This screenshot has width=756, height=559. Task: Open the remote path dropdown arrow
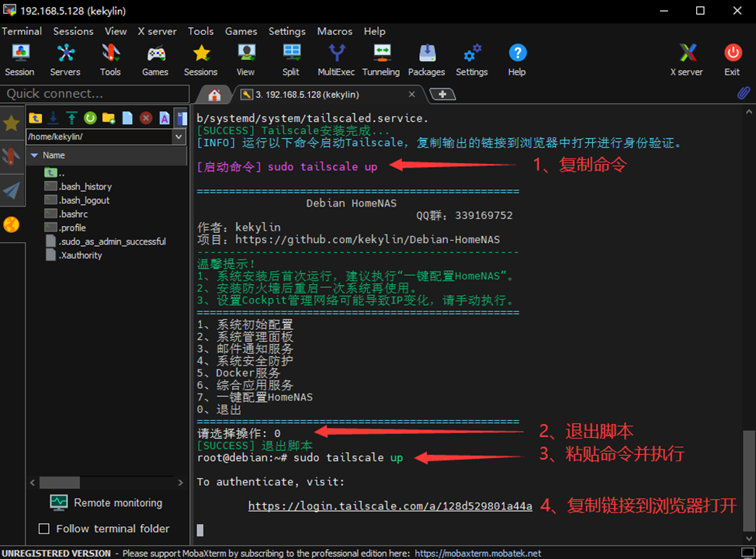pyautogui.click(x=179, y=137)
